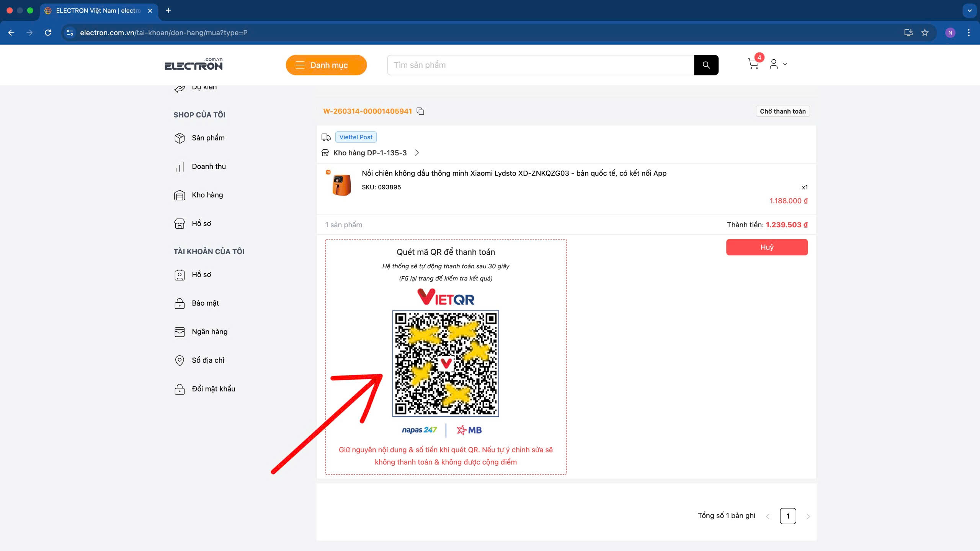The height and width of the screenshot is (551, 980).
Task: Click the black search magnifier button
Action: (x=706, y=65)
